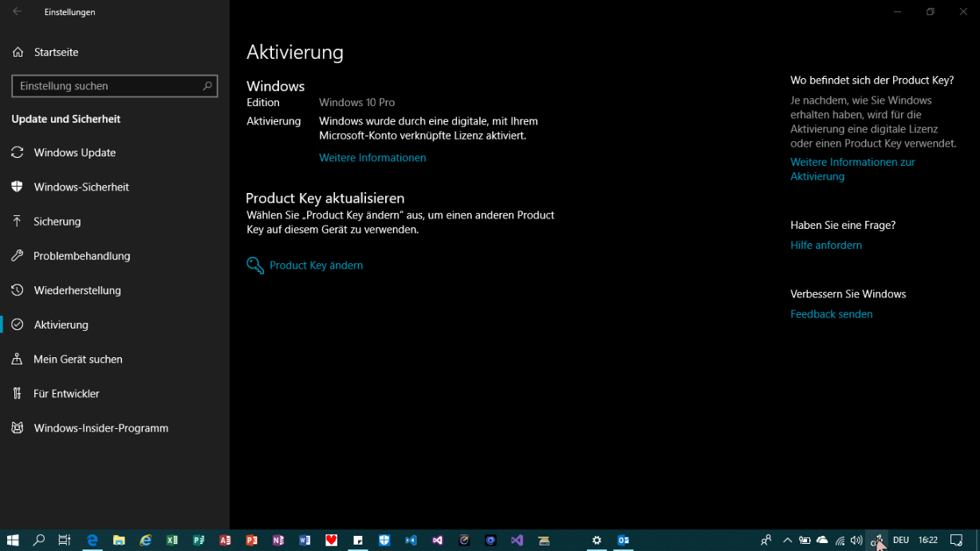
Task: Open the Action Center notifications icon
Action: pos(957,541)
